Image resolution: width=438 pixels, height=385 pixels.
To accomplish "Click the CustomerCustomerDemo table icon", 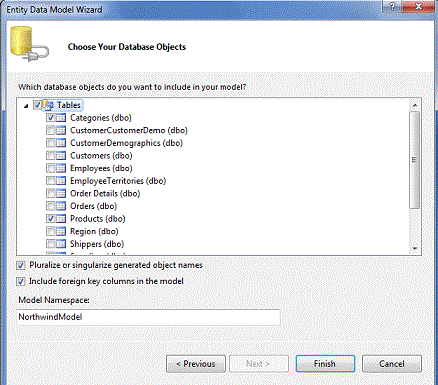I will (x=61, y=130).
